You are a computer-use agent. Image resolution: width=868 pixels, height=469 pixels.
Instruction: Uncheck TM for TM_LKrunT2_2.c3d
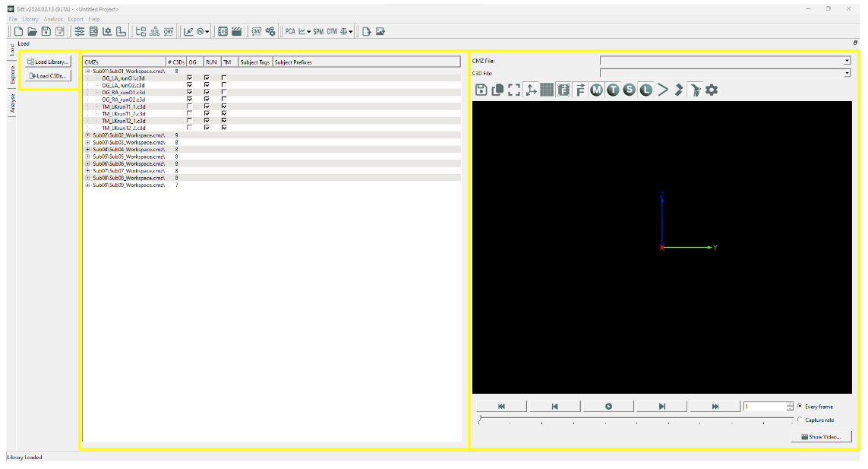[x=223, y=128]
